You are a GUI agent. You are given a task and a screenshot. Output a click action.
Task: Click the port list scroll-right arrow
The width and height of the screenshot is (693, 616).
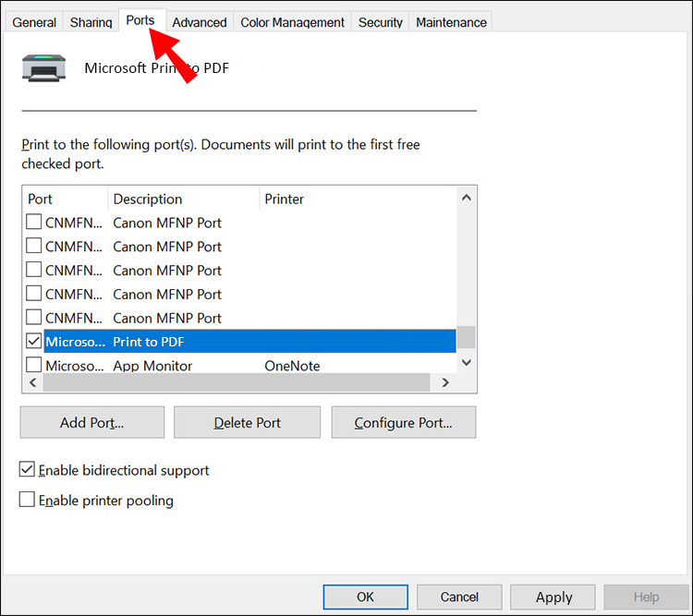(445, 382)
